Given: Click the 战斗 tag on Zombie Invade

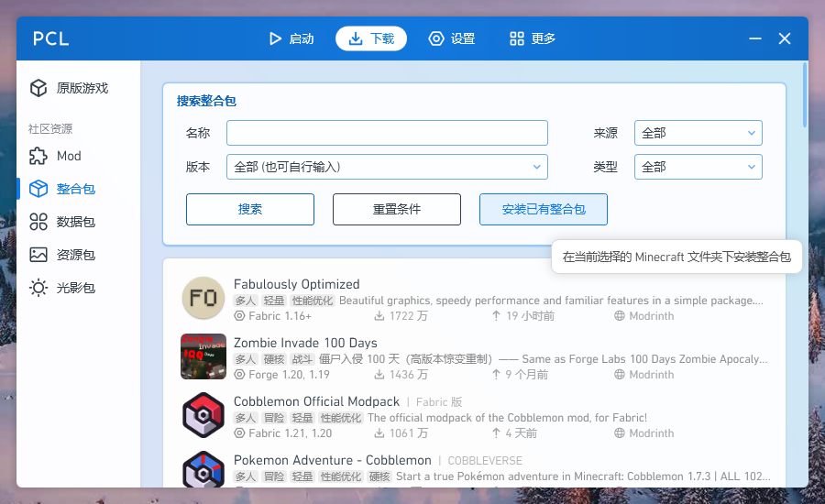Looking at the screenshot, I should click(x=302, y=359).
